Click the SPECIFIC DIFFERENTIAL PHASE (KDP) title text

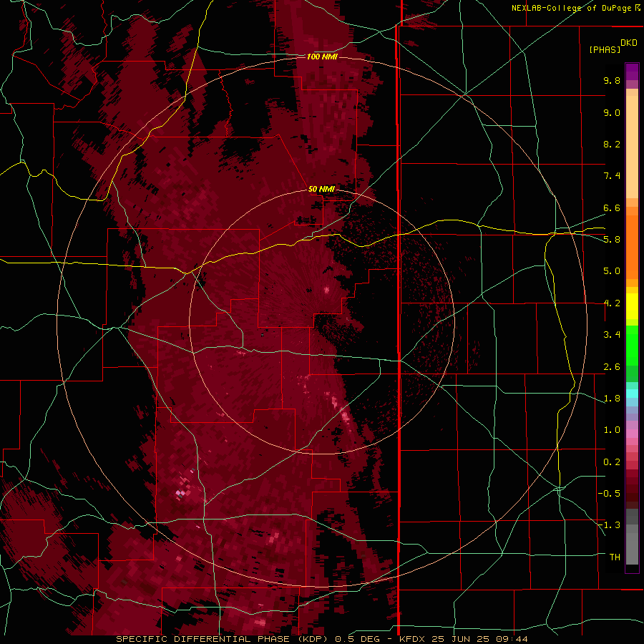pyautogui.click(x=222, y=639)
